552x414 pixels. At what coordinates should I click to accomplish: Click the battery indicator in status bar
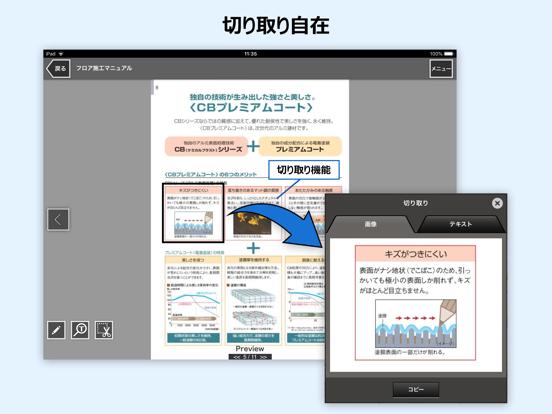[449, 54]
